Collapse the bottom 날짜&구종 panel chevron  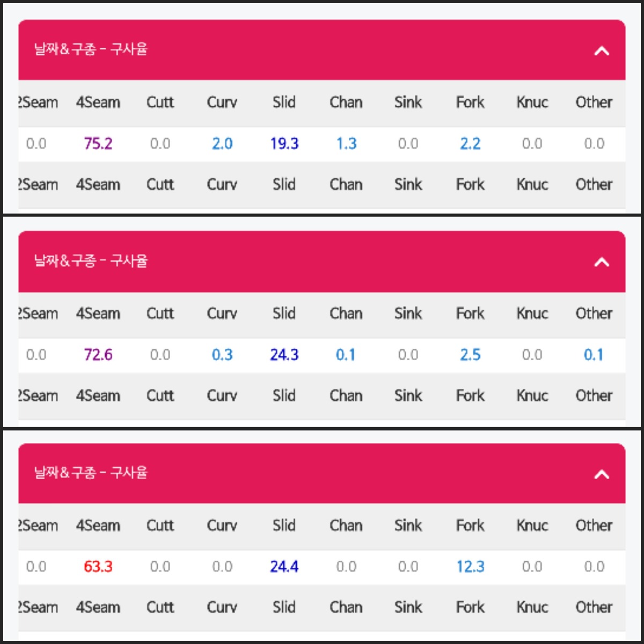[602, 474]
